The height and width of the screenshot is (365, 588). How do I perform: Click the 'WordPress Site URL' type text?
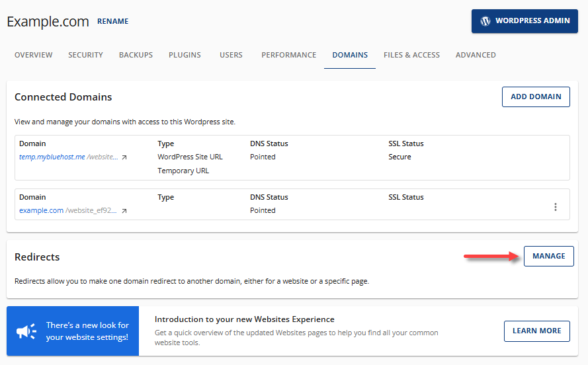[190, 157]
